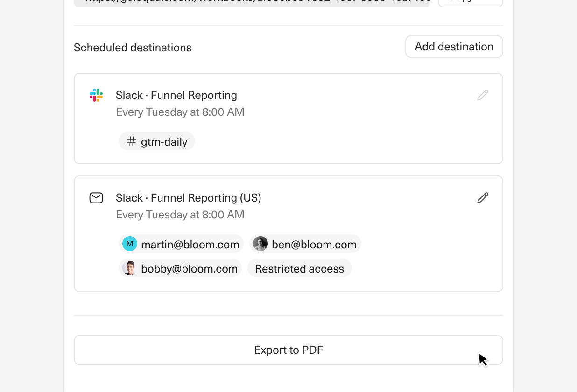
Task: Click the hash symbol in gtm-daily chip
Action: click(x=131, y=140)
